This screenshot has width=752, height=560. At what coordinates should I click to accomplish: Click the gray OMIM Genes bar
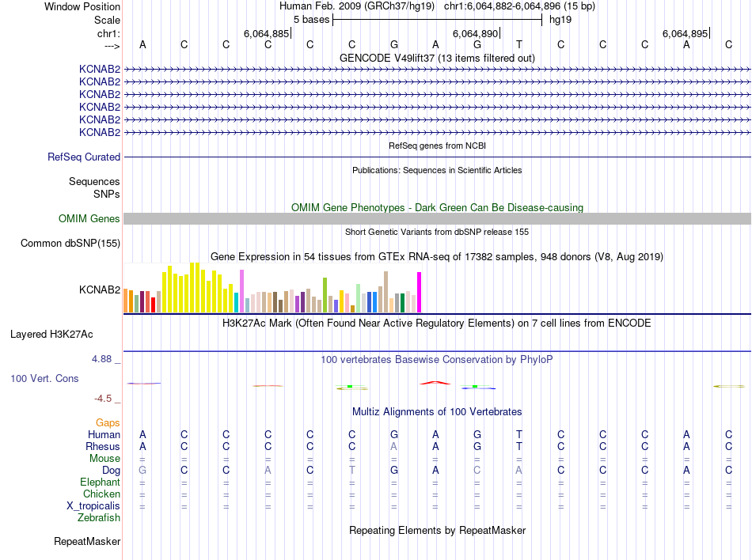tap(437, 219)
